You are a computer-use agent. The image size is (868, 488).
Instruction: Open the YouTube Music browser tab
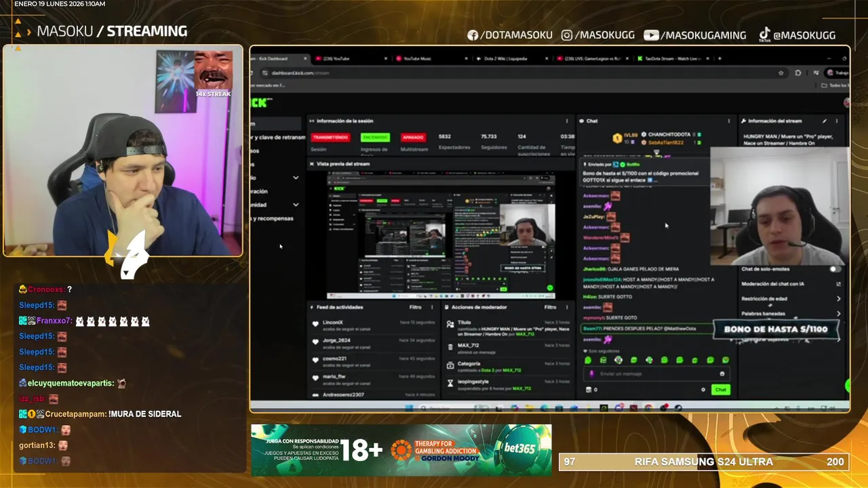pos(431,58)
